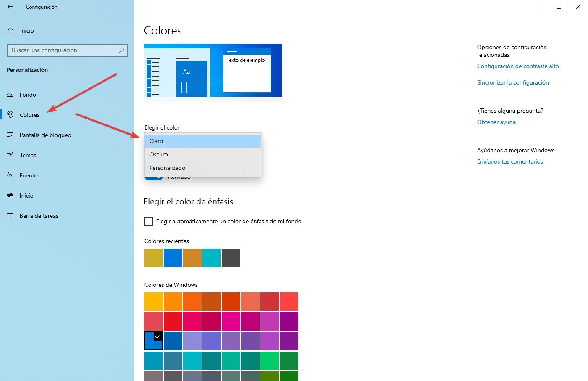Select dark blue swatch beside the checked blue
The width and height of the screenshot is (588, 381).
click(173, 341)
